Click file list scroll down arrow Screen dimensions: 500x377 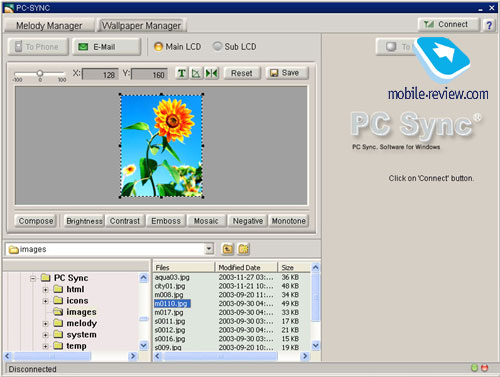(x=316, y=346)
